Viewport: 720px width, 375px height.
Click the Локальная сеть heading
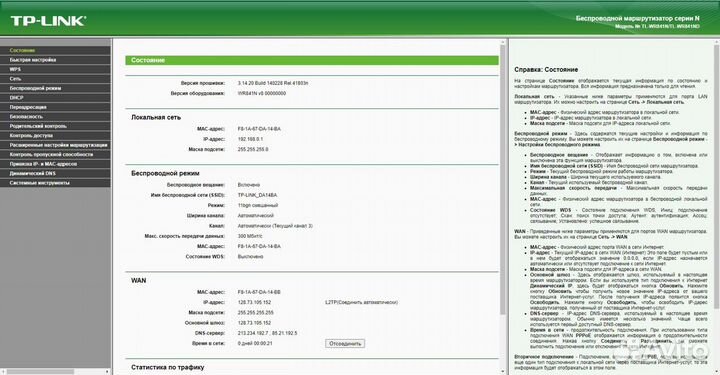tap(156, 117)
